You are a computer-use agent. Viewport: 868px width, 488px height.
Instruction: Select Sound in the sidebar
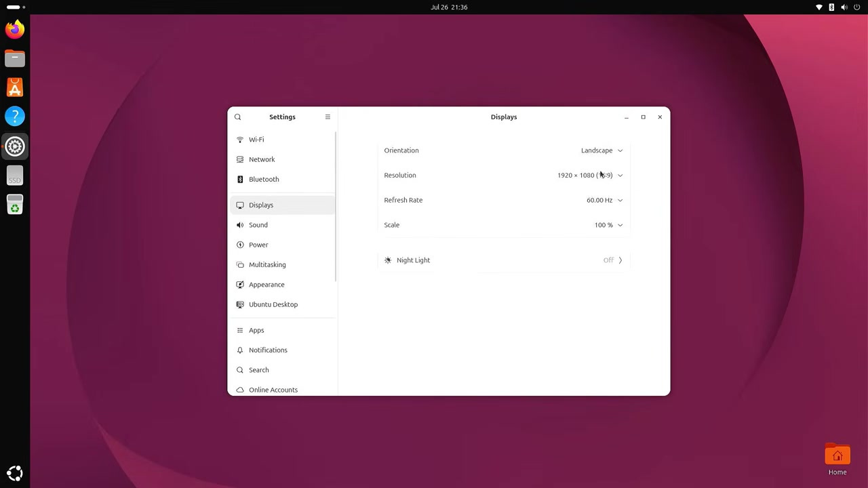click(283, 225)
